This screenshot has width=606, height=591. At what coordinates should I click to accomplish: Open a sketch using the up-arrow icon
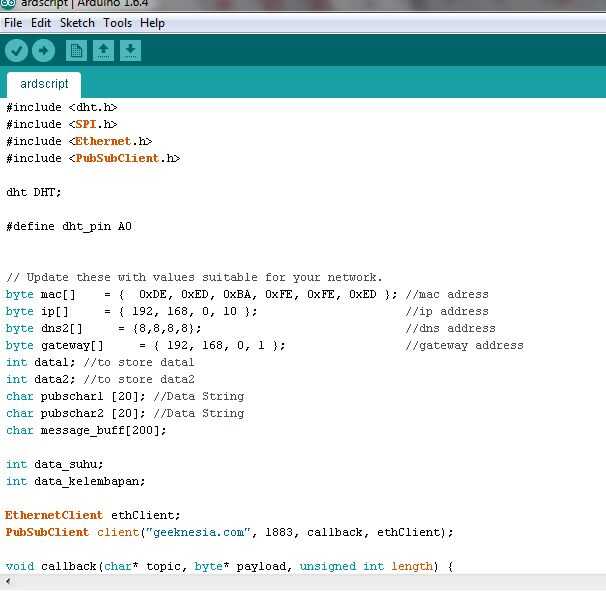(103, 51)
